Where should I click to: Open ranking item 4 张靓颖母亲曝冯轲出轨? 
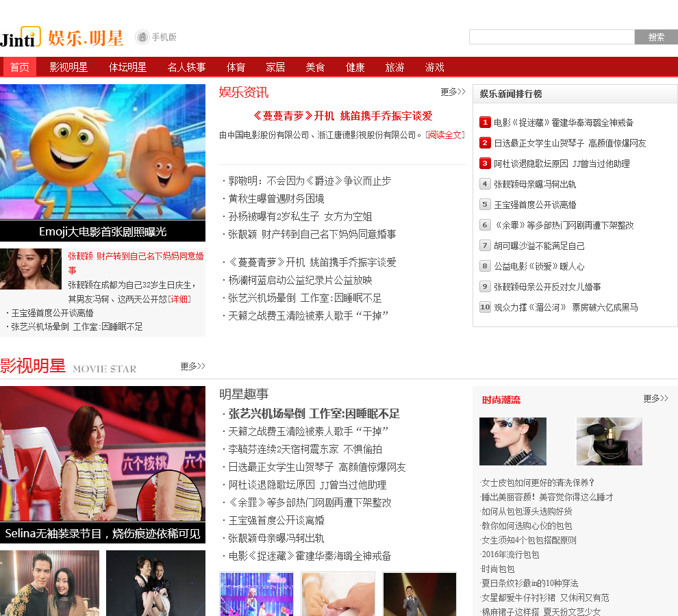click(534, 184)
